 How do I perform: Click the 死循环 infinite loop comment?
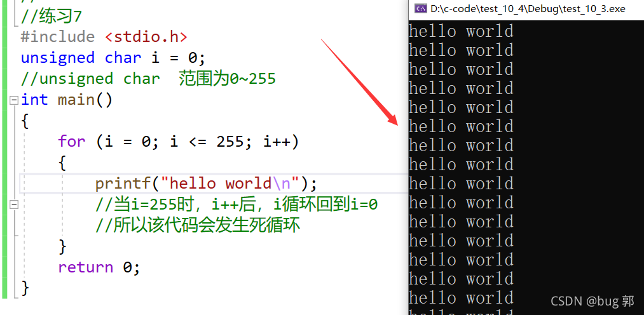[198, 225]
